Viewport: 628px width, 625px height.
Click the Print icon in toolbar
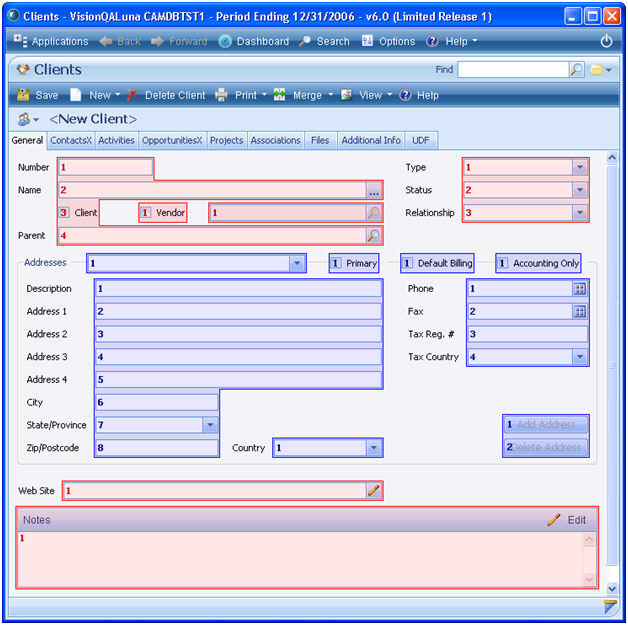click(222, 95)
